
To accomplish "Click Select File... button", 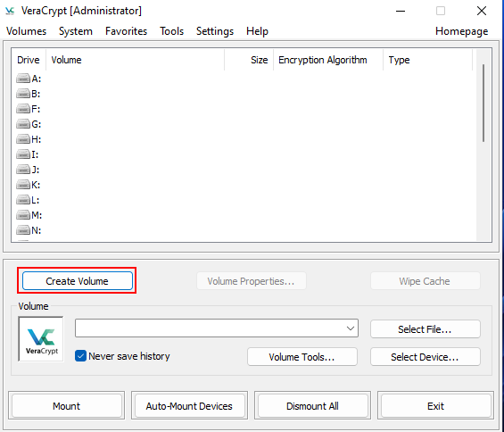I will [x=426, y=329].
